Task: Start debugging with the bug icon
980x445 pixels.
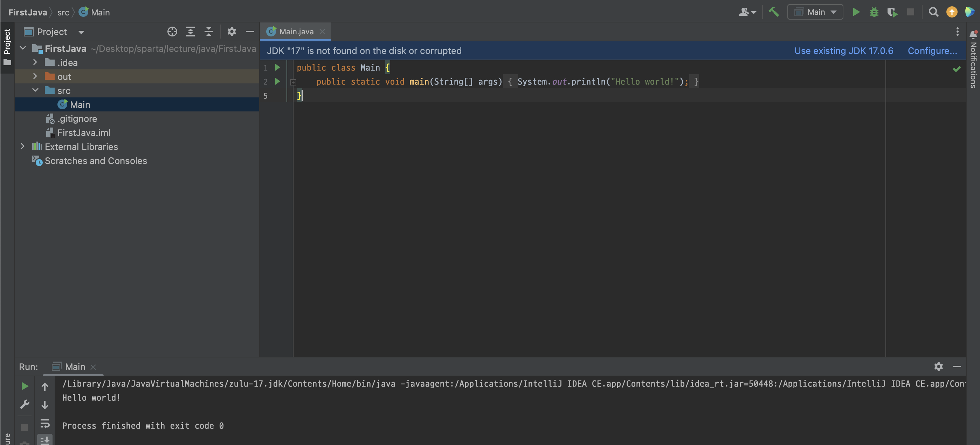Action: click(x=874, y=12)
